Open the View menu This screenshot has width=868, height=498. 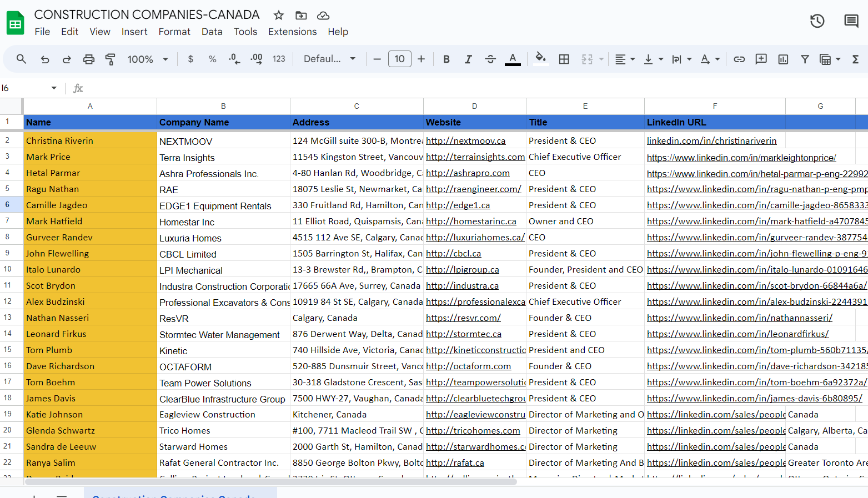[x=100, y=32]
